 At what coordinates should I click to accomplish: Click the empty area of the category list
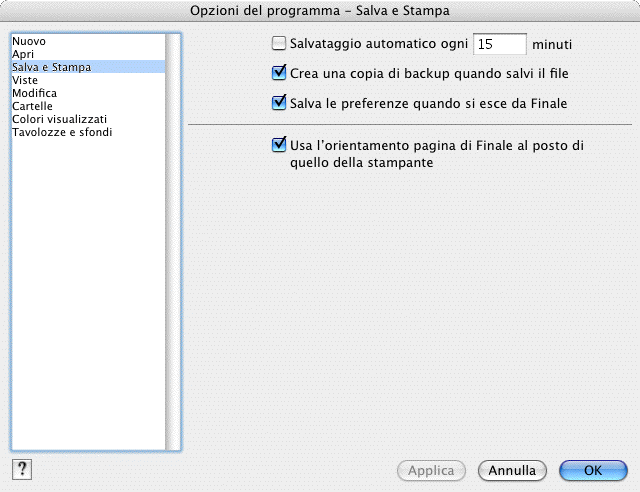click(87, 300)
